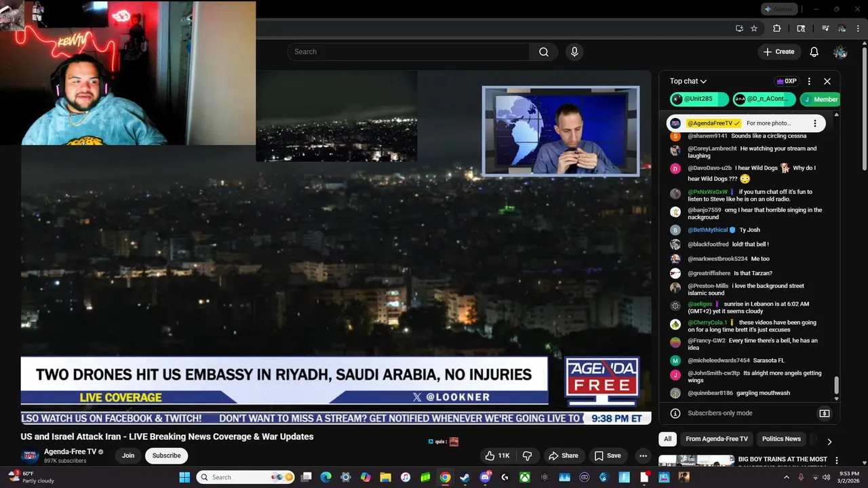The height and width of the screenshot is (488, 868).
Task: Select From Agenda-Free TV chip
Action: coord(717,439)
